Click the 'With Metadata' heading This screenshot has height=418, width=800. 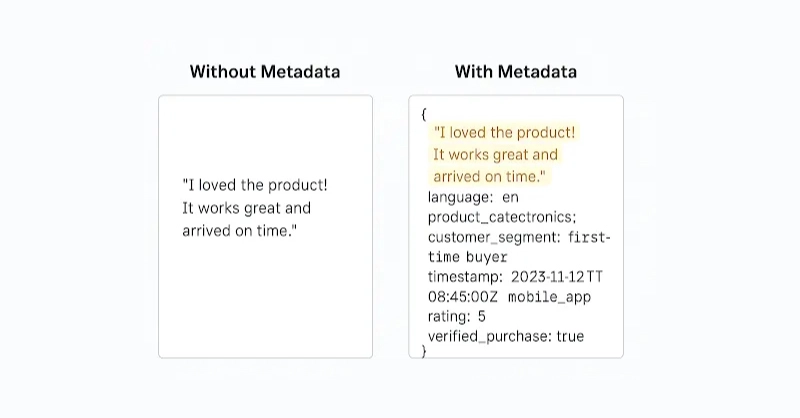[515, 72]
